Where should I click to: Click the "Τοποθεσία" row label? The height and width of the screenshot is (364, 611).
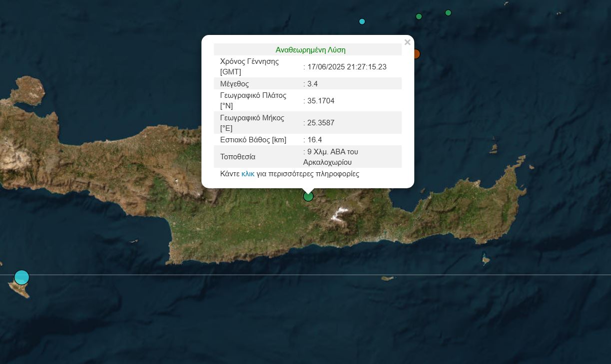click(x=238, y=157)
